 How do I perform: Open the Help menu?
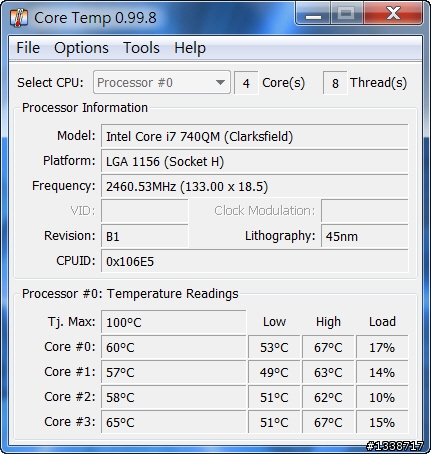tap(190, 48)
